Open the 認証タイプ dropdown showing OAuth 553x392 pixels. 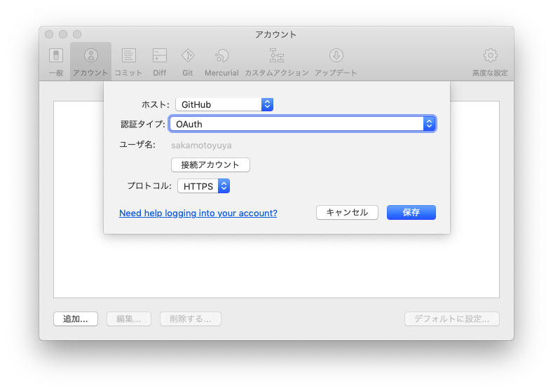pos(303,124)
